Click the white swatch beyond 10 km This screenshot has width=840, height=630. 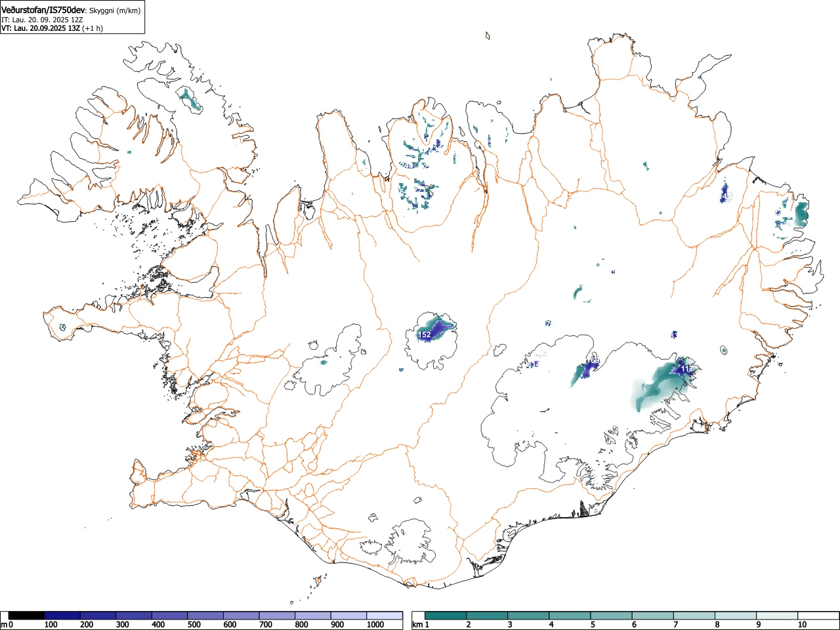[x=818, y=616]
